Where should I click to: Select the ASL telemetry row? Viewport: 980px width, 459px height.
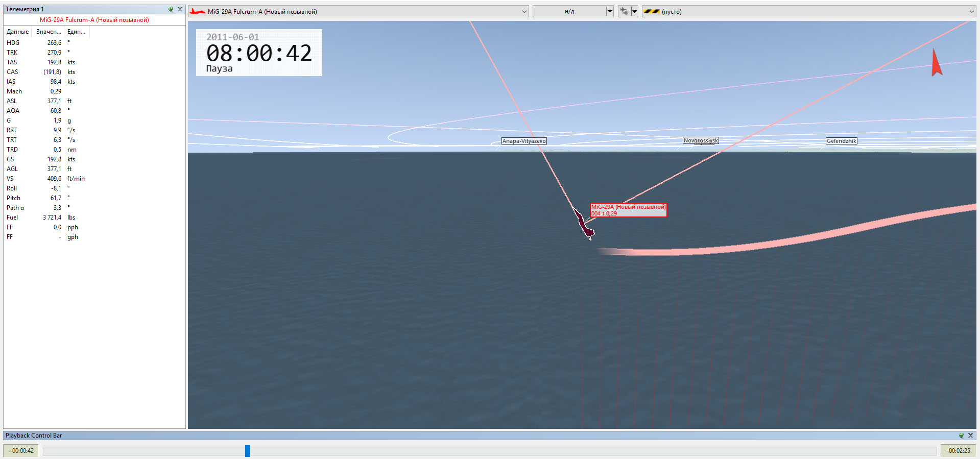coord(94,101)
